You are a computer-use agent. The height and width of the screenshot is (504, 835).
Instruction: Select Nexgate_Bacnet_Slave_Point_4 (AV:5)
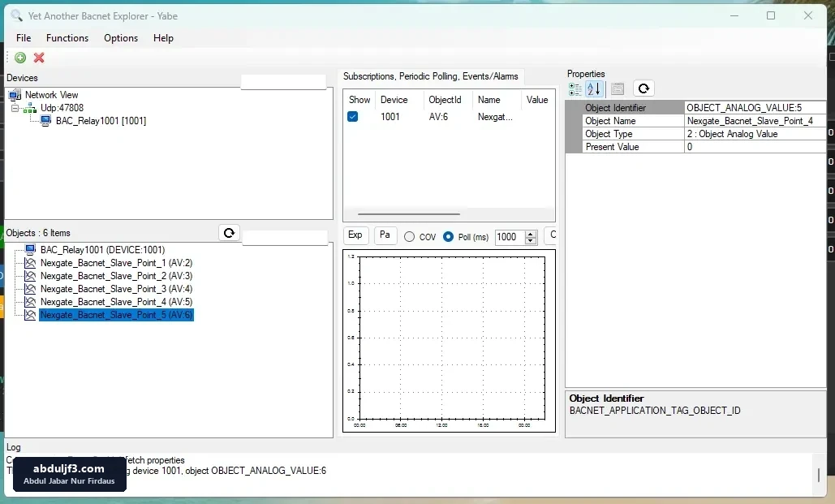click(116, 302)
